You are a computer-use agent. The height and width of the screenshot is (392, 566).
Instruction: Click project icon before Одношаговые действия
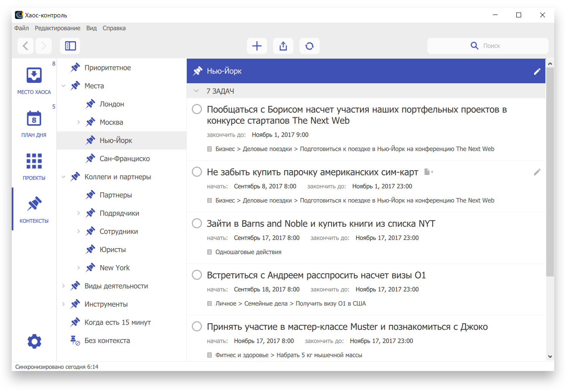[x=209, y=252]
